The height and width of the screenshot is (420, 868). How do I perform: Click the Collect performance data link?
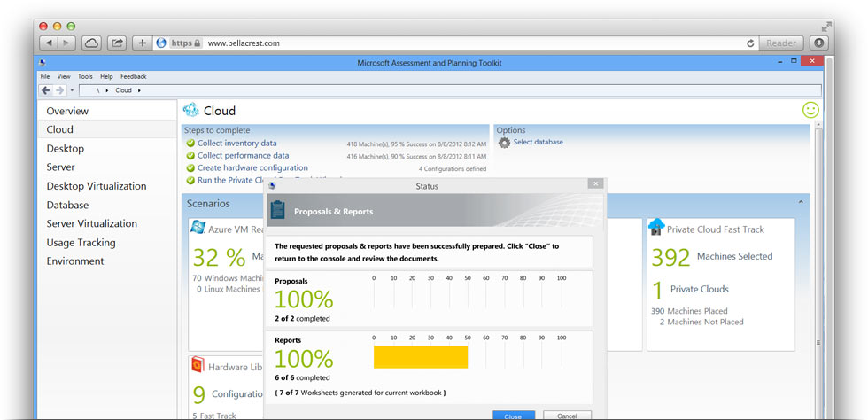[x=243, y=156]
